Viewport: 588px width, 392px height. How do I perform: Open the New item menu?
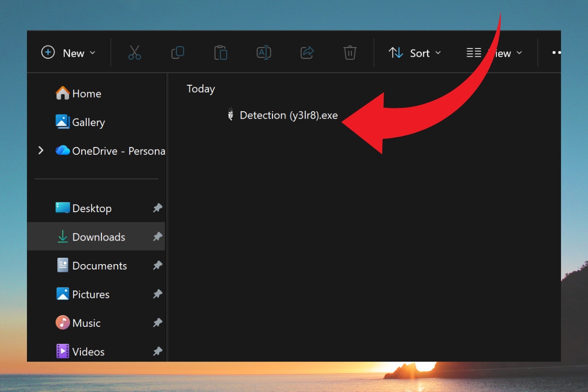pyautogui.click(x=69, y=53)
